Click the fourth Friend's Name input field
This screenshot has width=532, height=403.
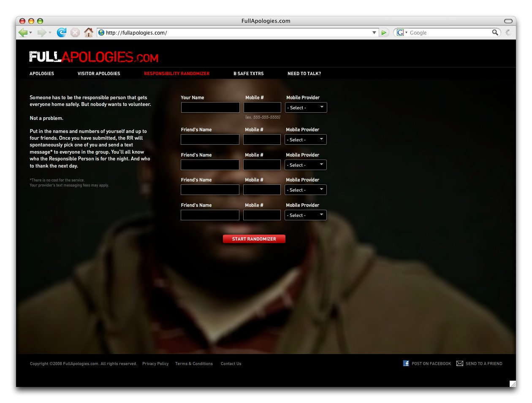(210, 215)
